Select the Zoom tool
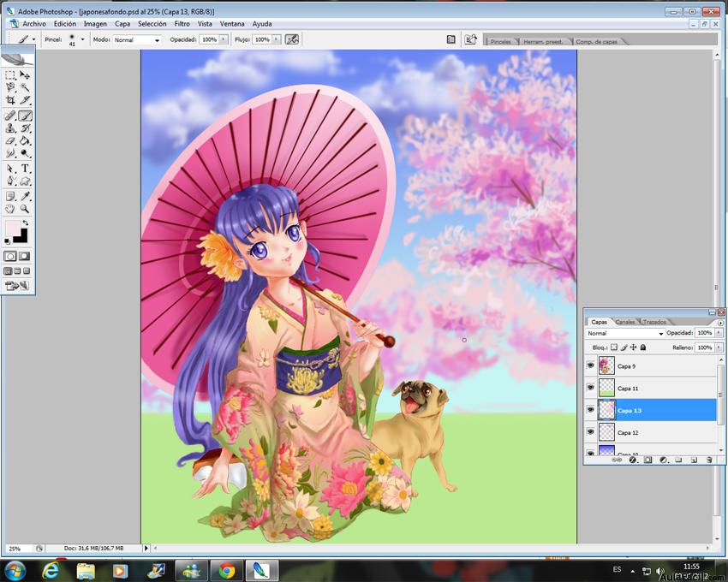The height and width of the screenshot is (582, 728). click(25, 209)
